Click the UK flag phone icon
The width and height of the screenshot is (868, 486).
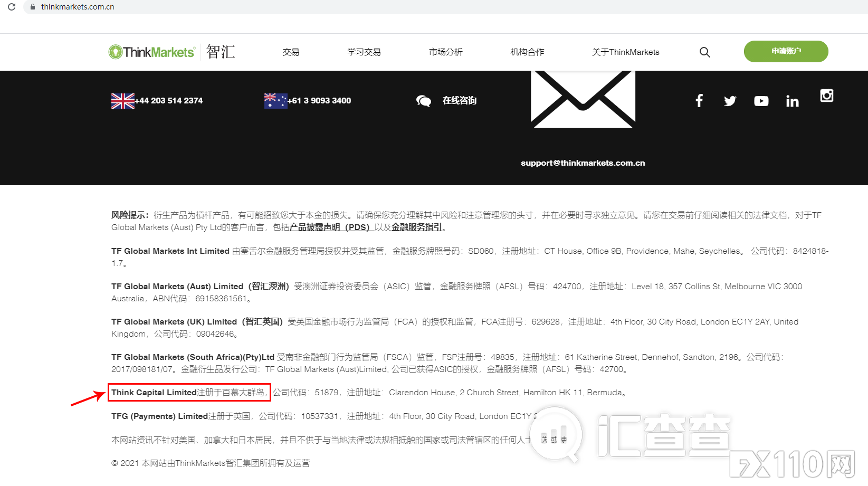point(122,100)
